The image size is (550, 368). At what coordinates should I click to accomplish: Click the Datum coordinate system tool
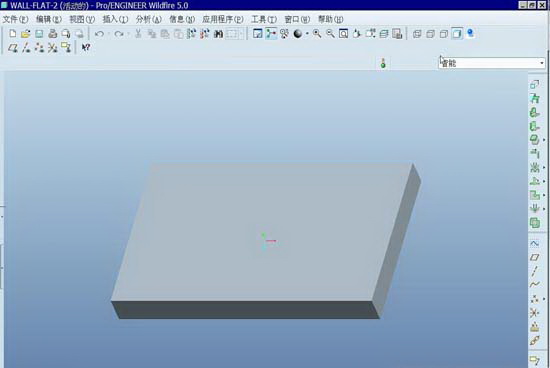coord(535,313)
